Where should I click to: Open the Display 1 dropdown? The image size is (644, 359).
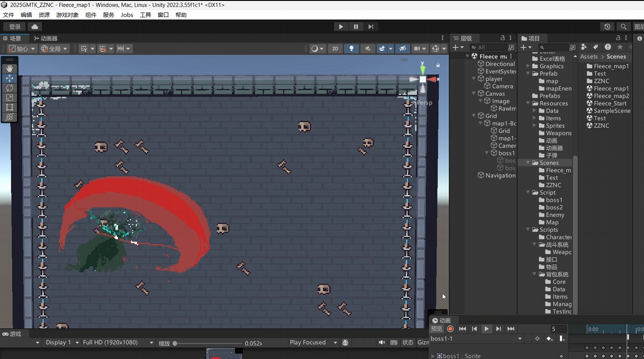[x=62, y=343]
